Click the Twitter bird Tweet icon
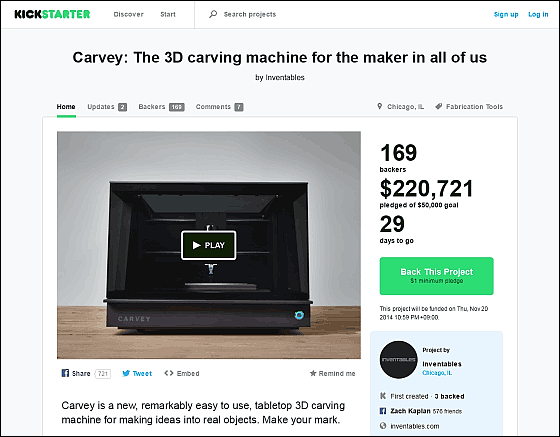 click(126, 373)
